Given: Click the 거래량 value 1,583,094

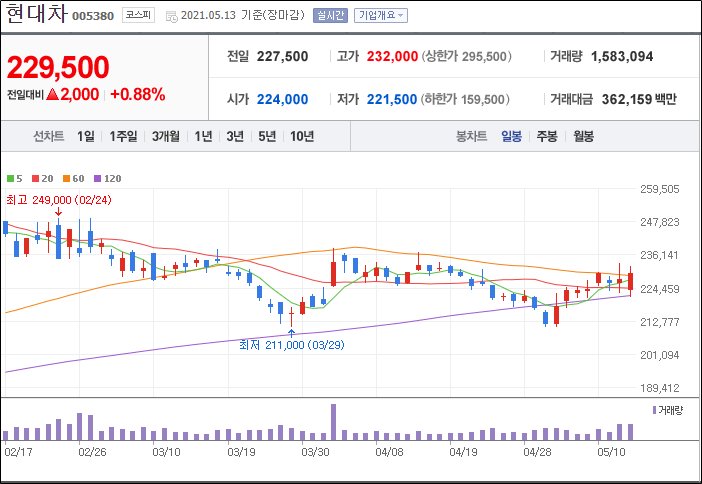Looking at the screenshot, I should [622, 56].
